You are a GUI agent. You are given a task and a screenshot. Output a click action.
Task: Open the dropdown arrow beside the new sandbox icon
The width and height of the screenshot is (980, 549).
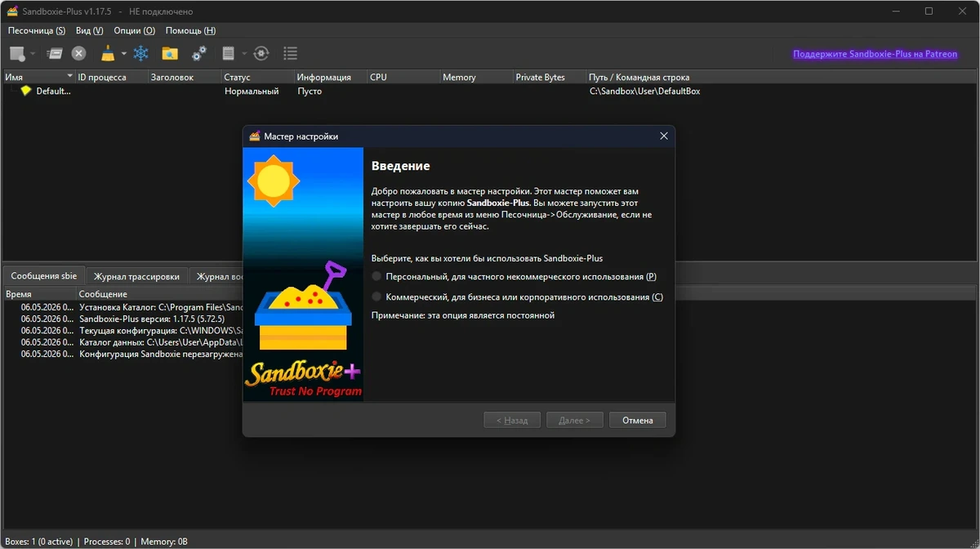point(33,54)
